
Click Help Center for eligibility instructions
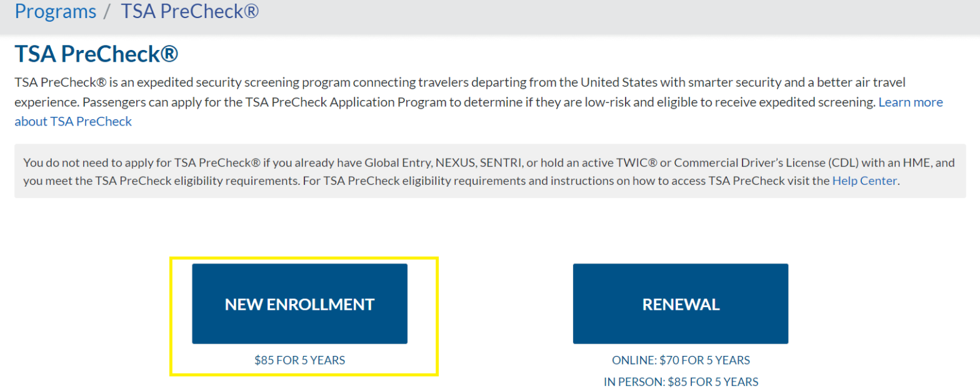point(865,180)
